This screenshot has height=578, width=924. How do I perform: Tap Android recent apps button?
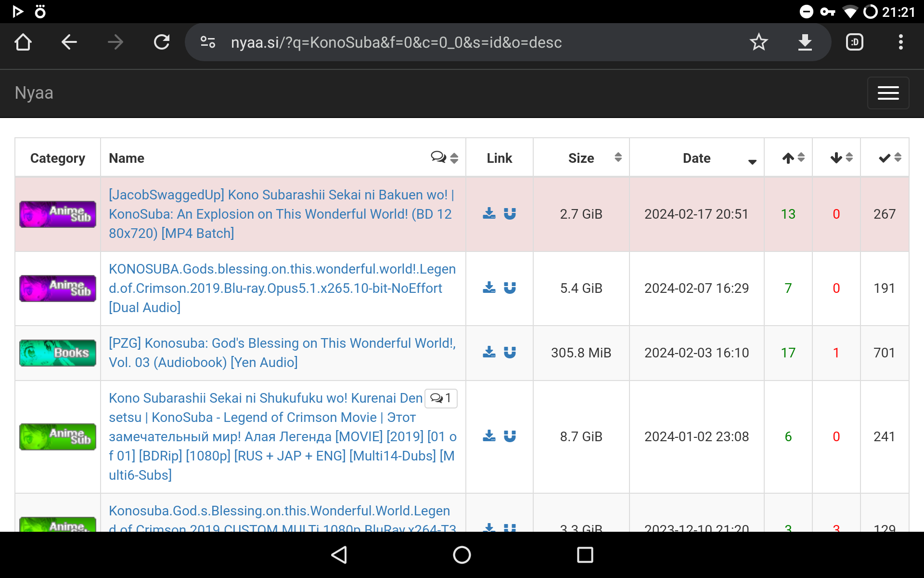[585, 555]
